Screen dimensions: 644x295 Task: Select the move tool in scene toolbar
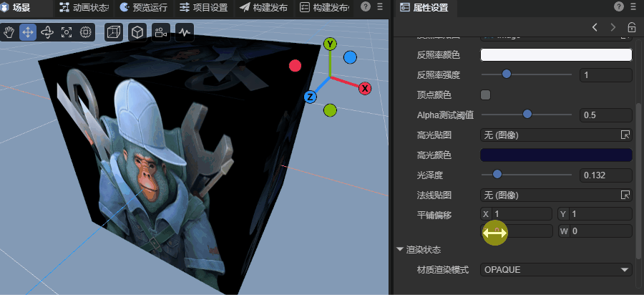pos(28,32)
